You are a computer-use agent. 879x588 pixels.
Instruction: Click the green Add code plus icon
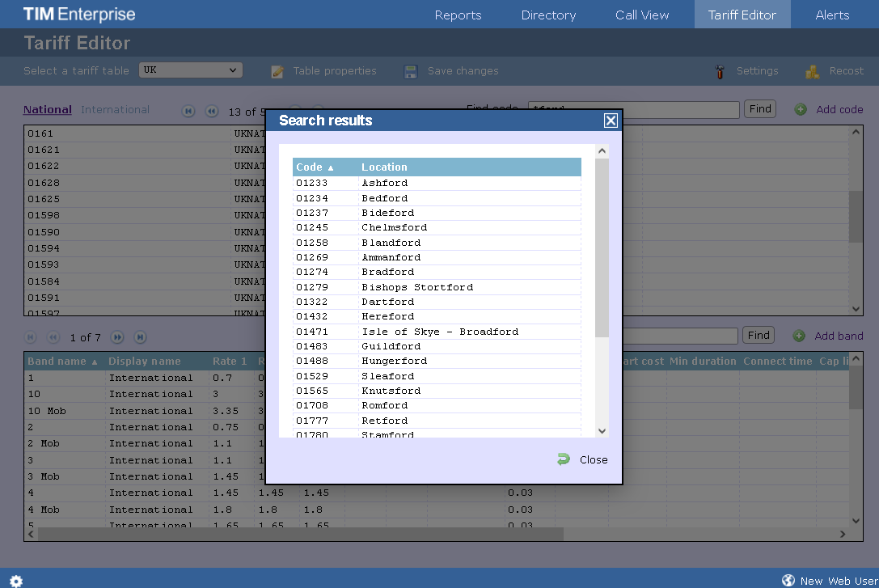(x=800, y=109)
